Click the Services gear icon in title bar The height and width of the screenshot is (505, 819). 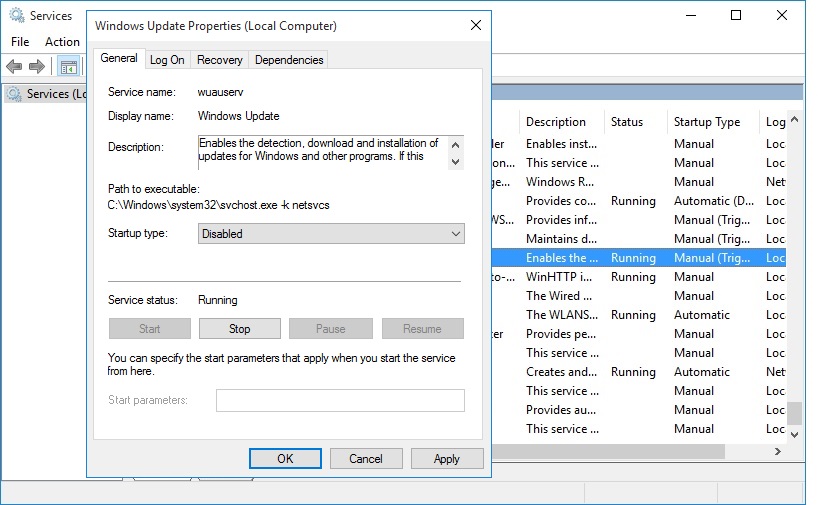(17, 16)
